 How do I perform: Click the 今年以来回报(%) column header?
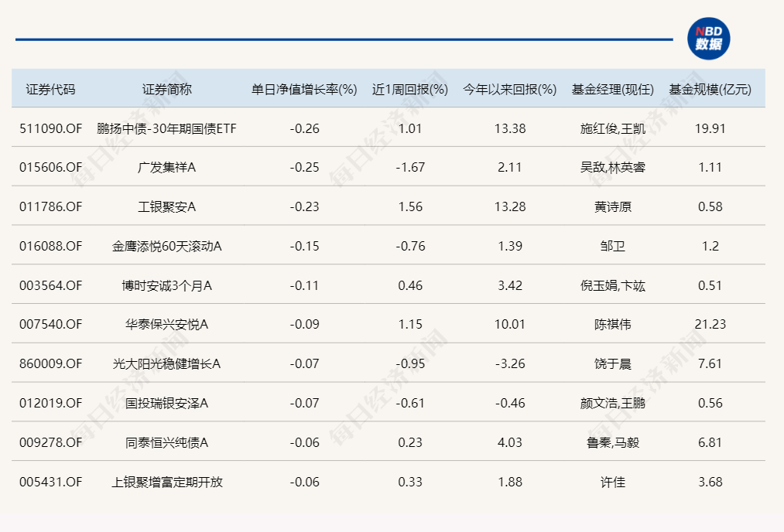point(509,87)
